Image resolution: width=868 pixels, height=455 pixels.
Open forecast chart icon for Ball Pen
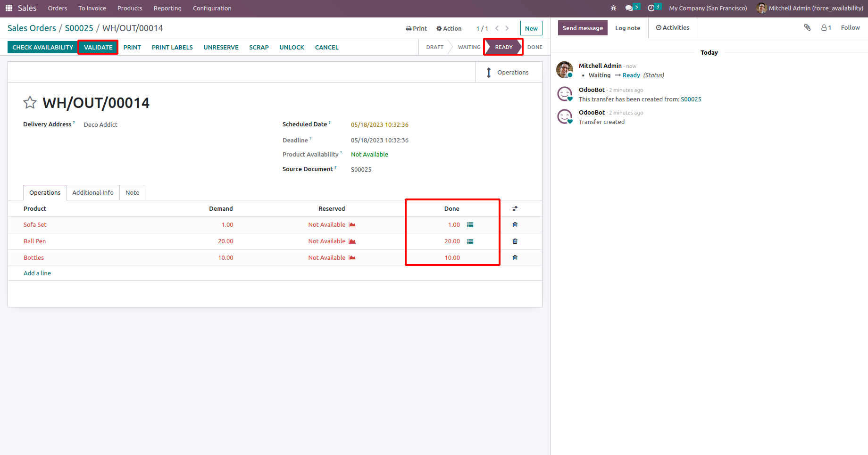click(352, 241)
